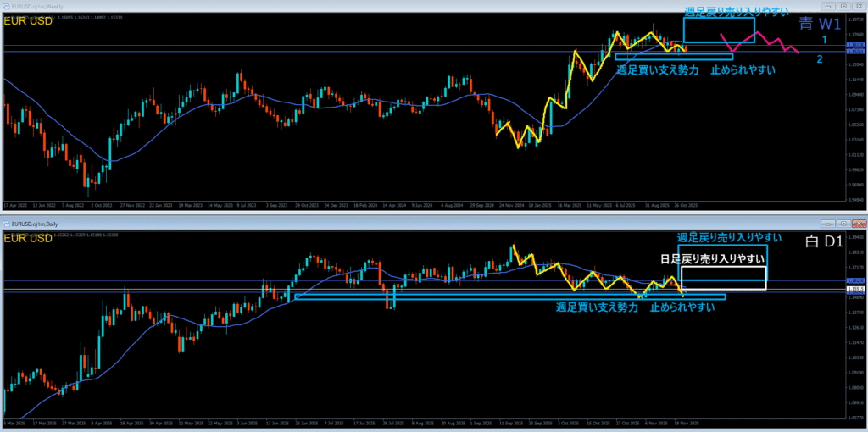Click the Daily chart window title icon

click(x=7, y=224)
